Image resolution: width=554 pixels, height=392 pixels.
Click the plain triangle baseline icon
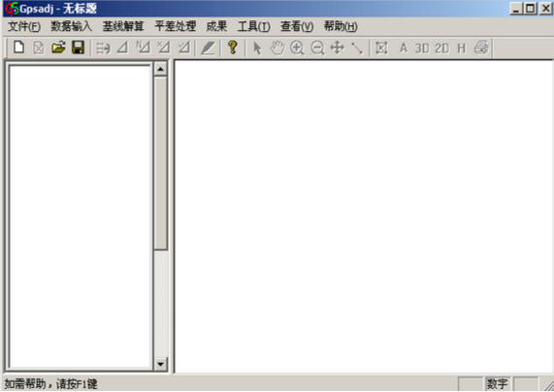click(x=122, y=48)
